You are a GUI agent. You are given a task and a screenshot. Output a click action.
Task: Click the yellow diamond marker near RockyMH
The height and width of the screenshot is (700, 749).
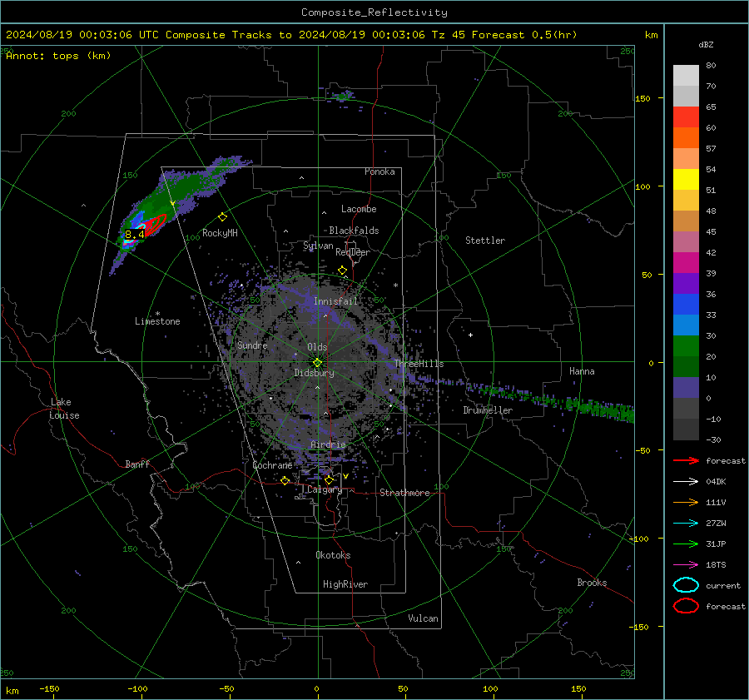pos(222,217)
